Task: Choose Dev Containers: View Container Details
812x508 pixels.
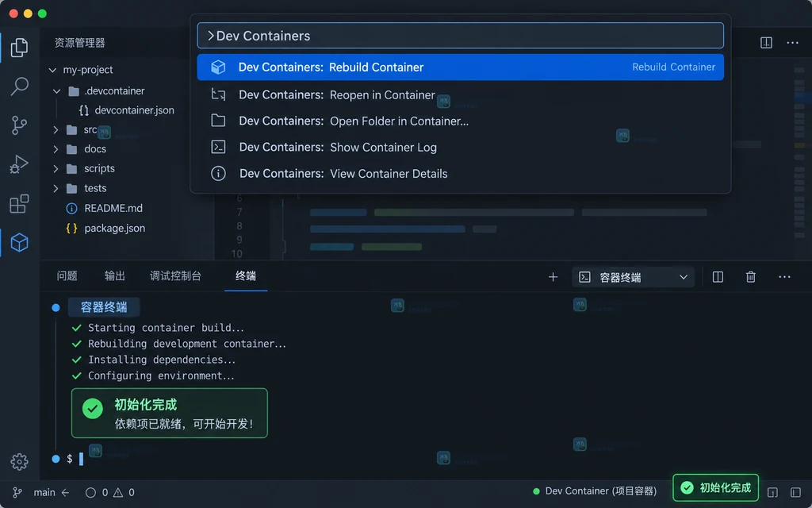Action: click(x=461, y=173)
